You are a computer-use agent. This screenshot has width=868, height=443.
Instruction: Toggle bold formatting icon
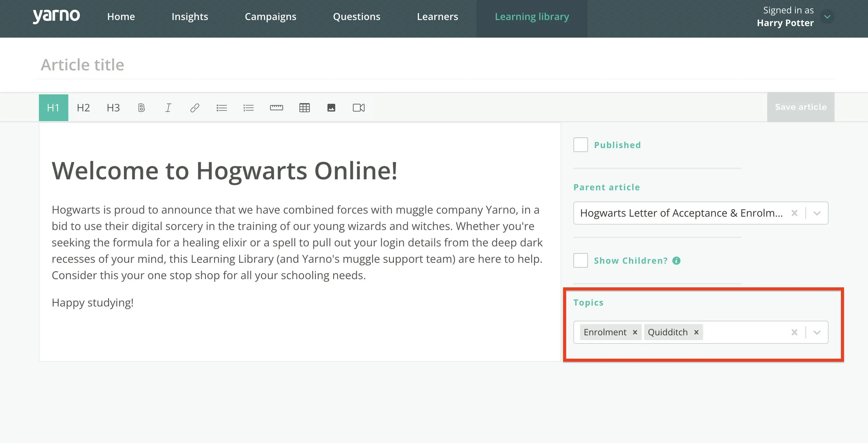pos(142,108)
